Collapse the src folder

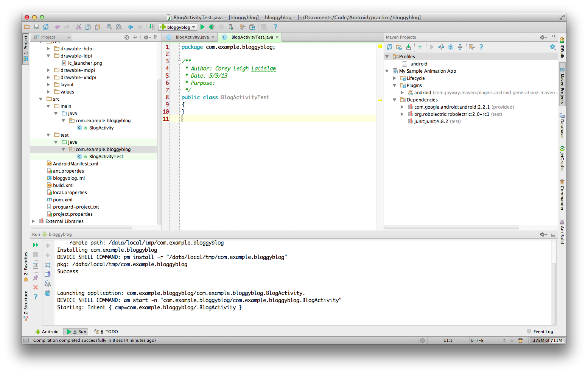point(41,99)
